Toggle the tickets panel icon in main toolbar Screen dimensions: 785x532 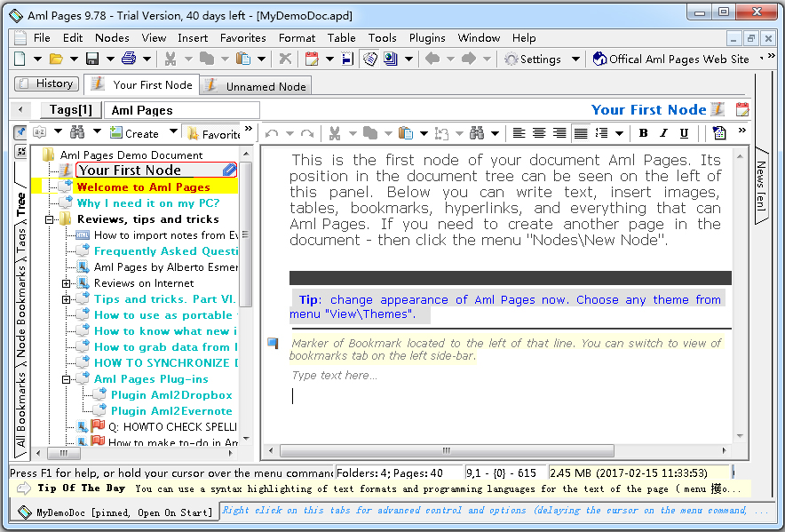370,60
